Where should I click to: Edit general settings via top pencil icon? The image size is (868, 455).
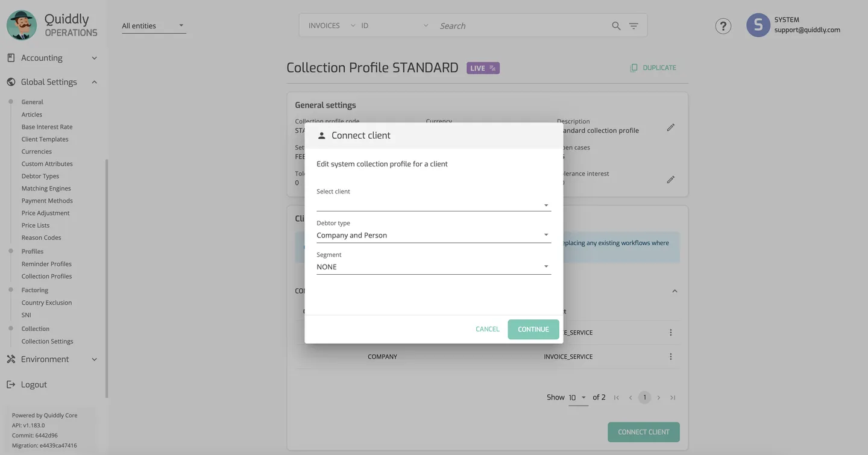[x=670, y=128]
